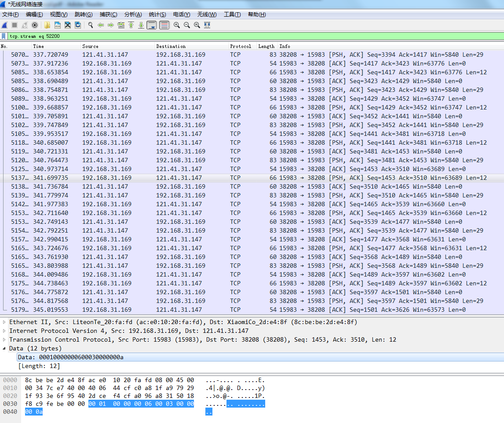Select last packet at time 345.019553
The height and width of the screenshot is (423, 504).
click(252, 310)
